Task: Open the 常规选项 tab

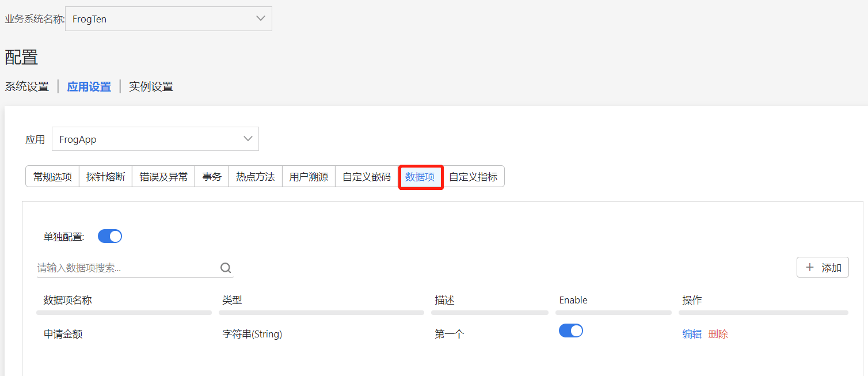Action: [52, 177]
